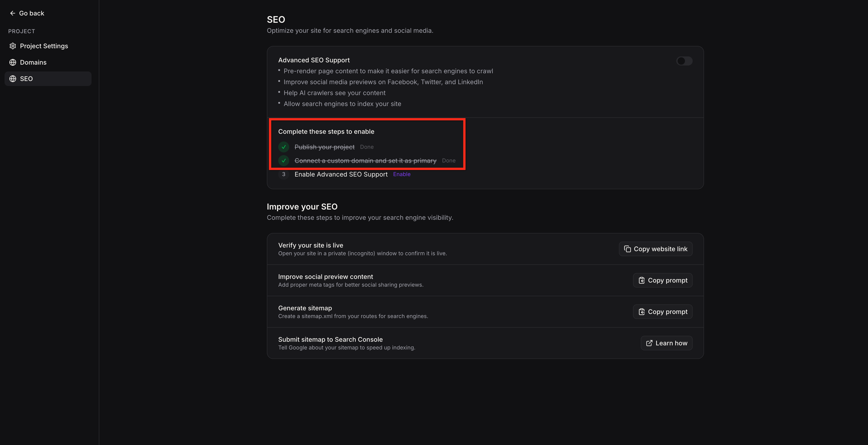Click the purple Enable link
Screen dimensions: 868x445
402,174
